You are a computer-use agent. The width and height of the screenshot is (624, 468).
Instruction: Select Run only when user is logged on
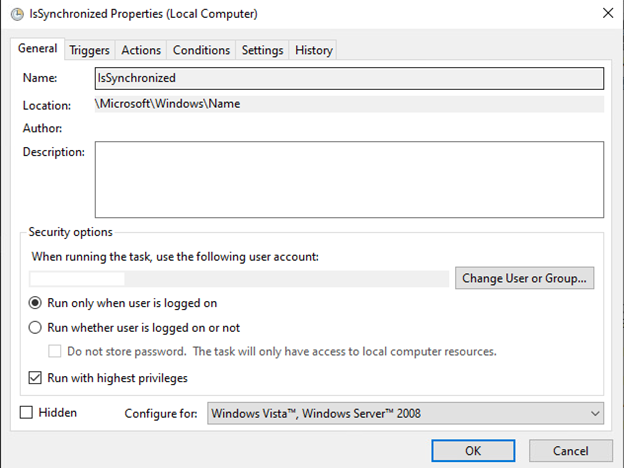[36, 303]
